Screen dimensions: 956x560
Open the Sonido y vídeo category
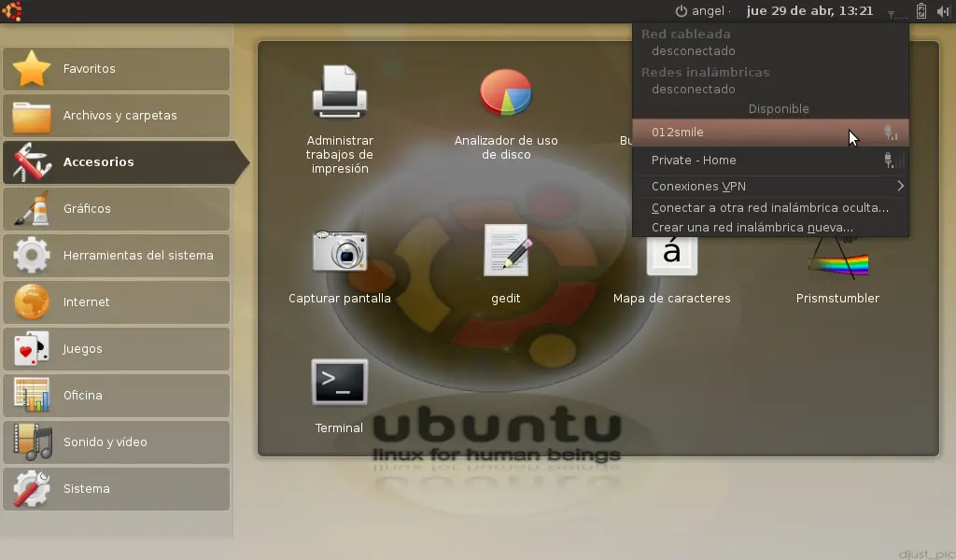click(x=117, y=441)
